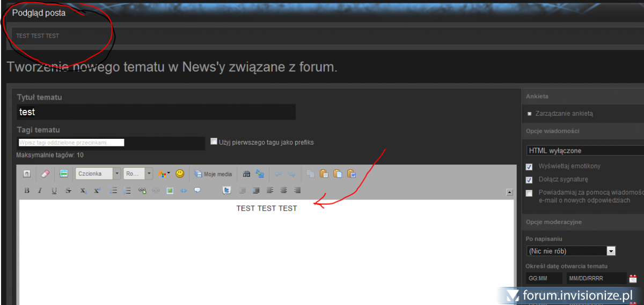The height and width of the screenshot is (305, 644).
Task: Align text to the right
Action: coord(297,190)
